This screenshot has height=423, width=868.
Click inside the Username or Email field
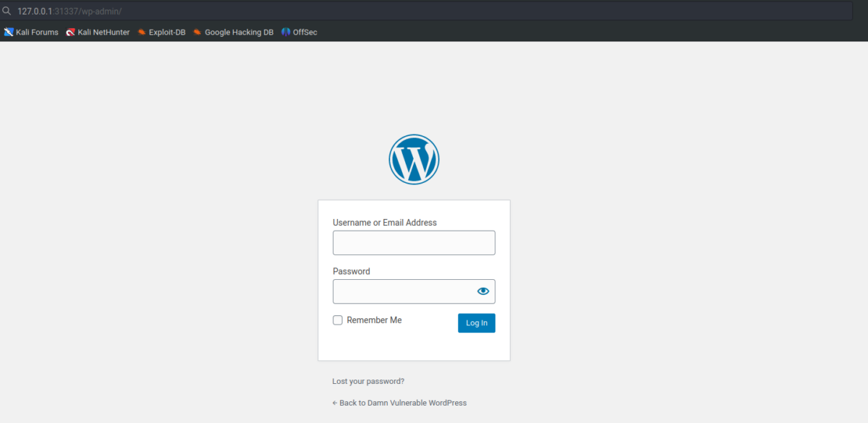[x=414, y=242]
